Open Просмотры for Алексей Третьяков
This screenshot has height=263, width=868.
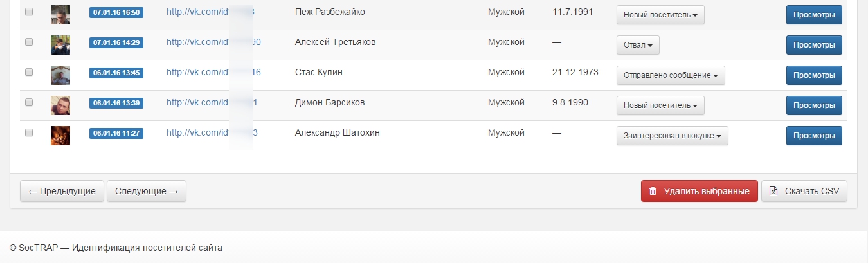click(x=813, y=45)
